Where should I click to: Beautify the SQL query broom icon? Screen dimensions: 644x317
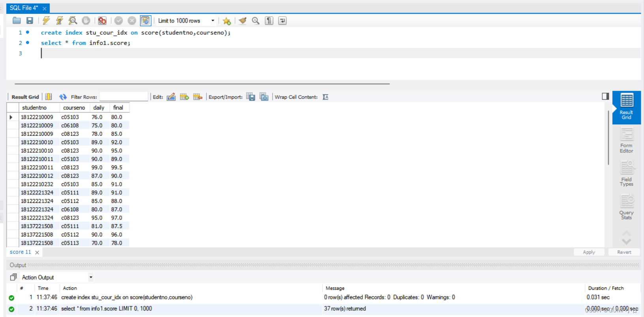(242, 21)
